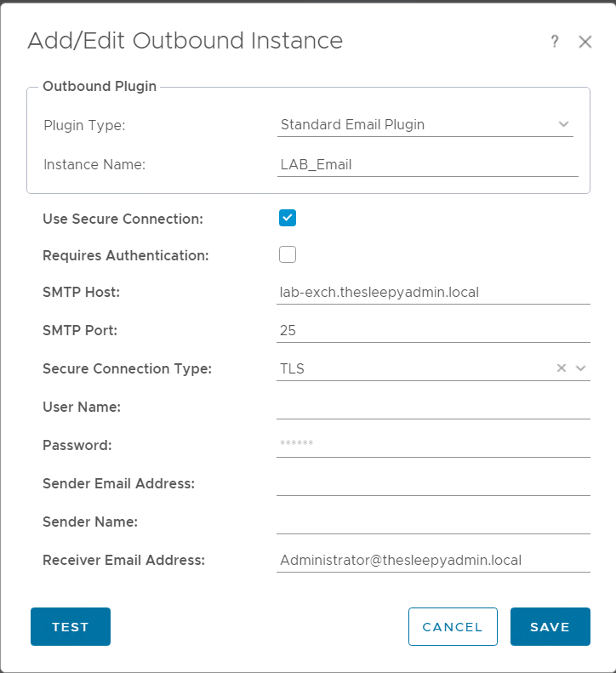Enable the Requires Authentication checkbox
Image resolution: width=616 pixels, height=673 pixels.
(x=288, y=254)
